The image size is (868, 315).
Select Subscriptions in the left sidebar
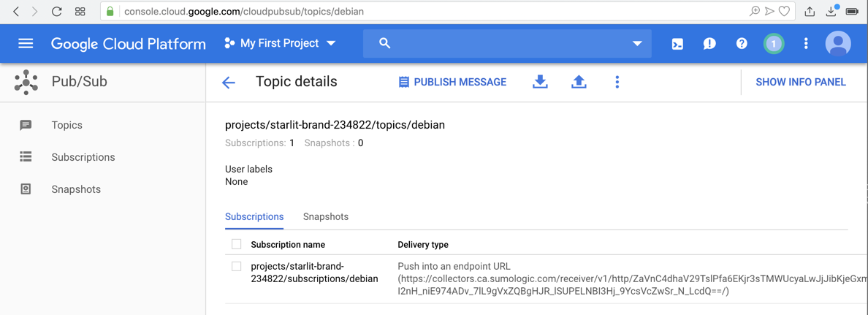83,157
